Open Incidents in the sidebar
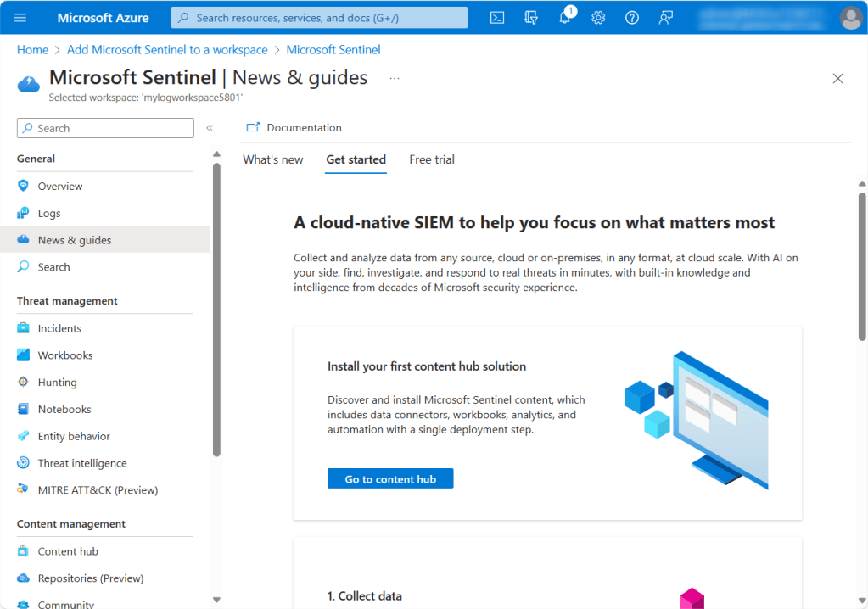The height and width of the screenshot is (609, 868). pos(59,328)
